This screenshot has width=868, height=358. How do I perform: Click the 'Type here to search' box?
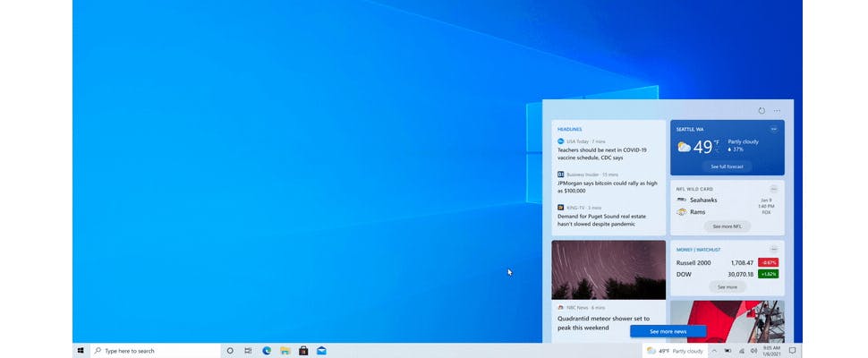(x=156, y=351)
